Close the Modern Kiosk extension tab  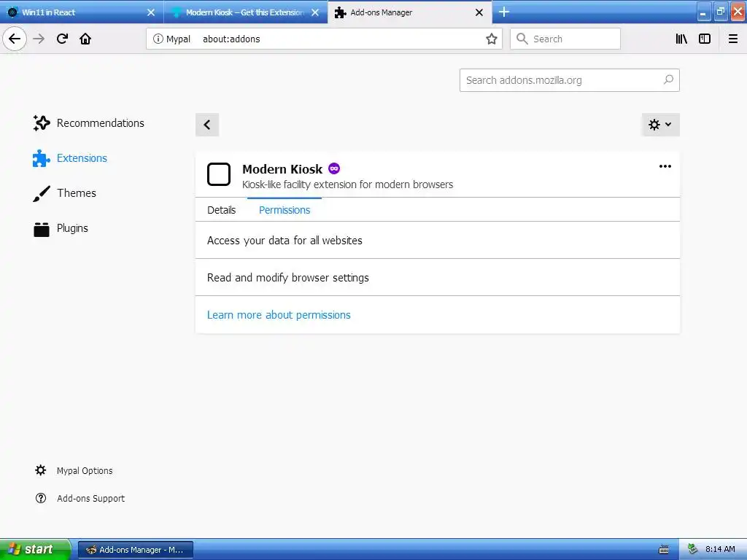tap(315, 12)
